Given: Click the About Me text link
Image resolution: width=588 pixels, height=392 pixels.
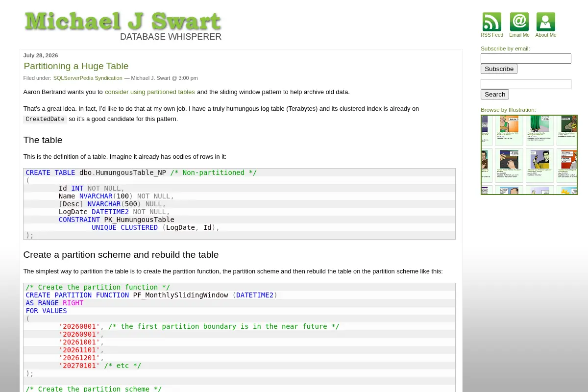Looking at the screenshot, I should pos(546,35).
